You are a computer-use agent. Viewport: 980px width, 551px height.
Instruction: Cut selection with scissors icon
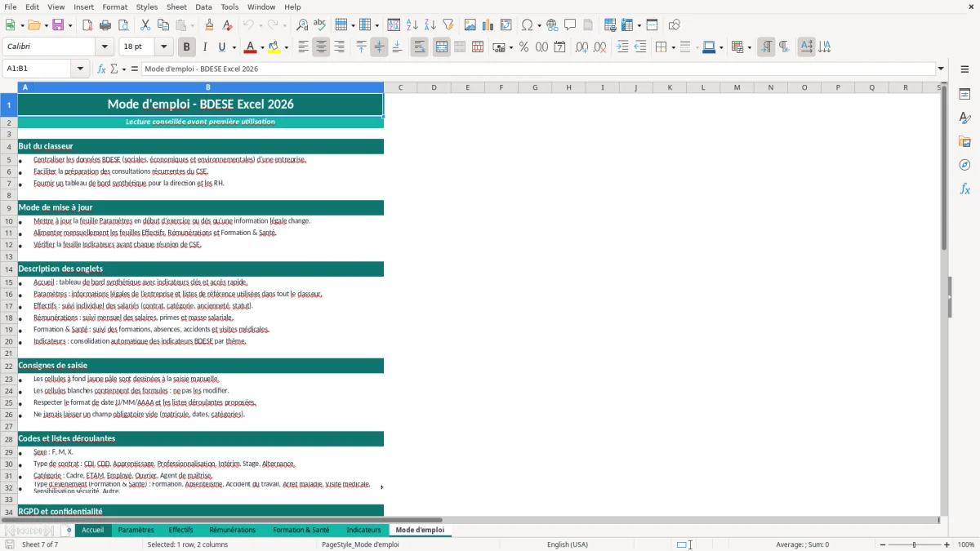tap(145, 25)
